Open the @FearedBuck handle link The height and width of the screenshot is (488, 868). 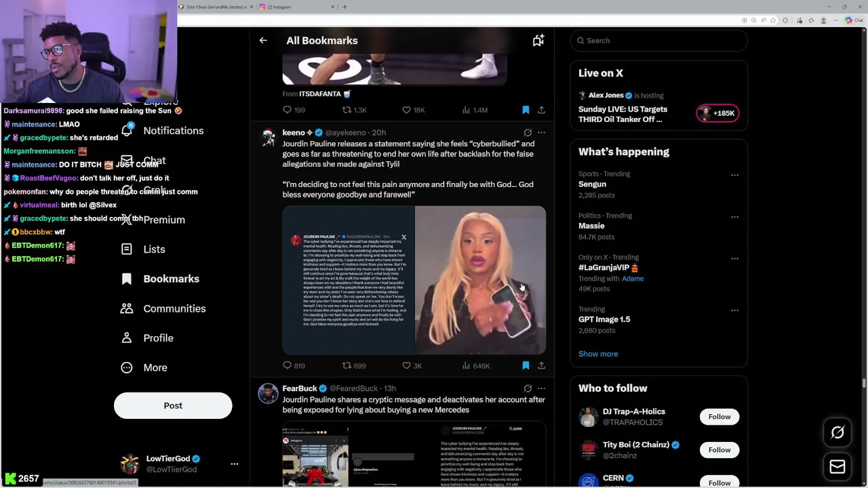[x=353, y=388]
